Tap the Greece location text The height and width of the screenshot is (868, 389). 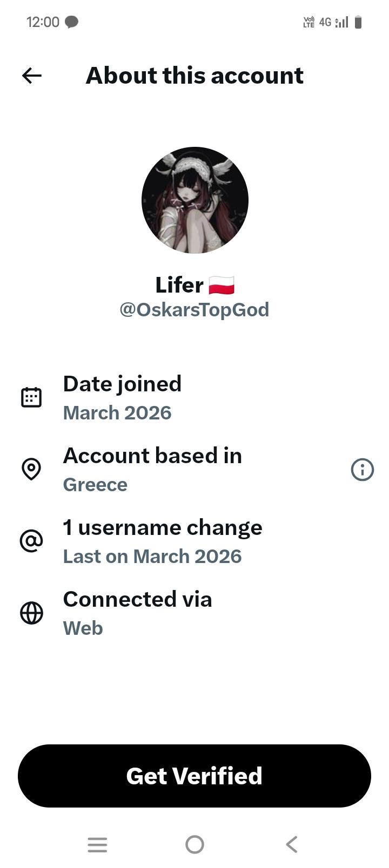point(95,485)
